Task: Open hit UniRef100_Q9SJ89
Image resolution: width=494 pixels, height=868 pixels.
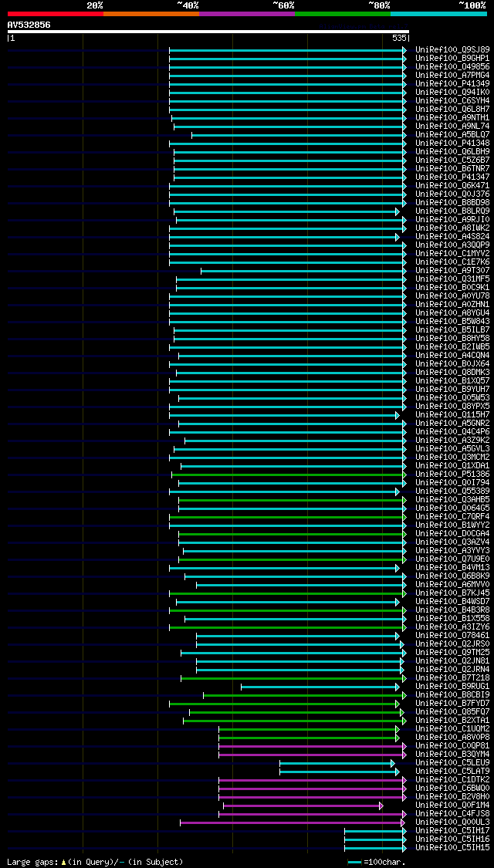Action: click(452, 50)
